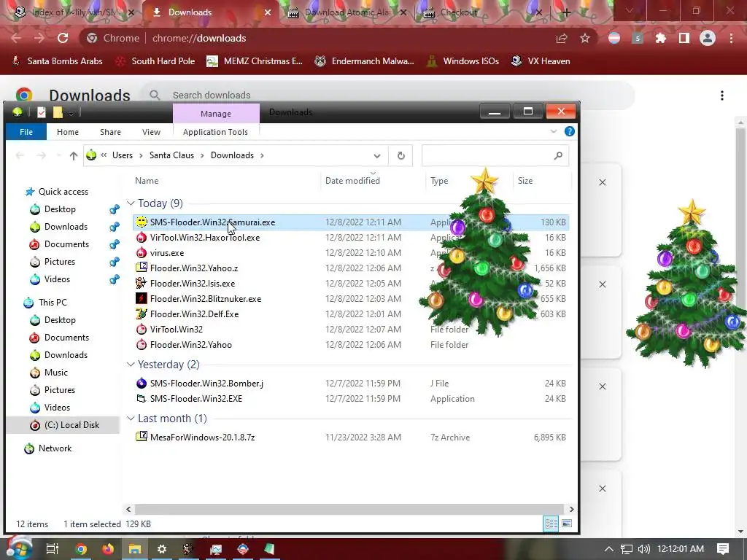
Task: Open the Chrome extensions puzzle icon
Action: coord(660,38)
